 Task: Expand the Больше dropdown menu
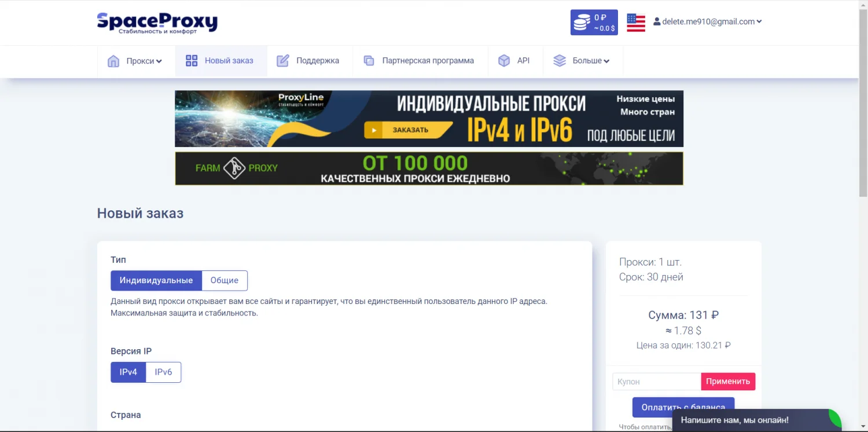pos(591,61)
